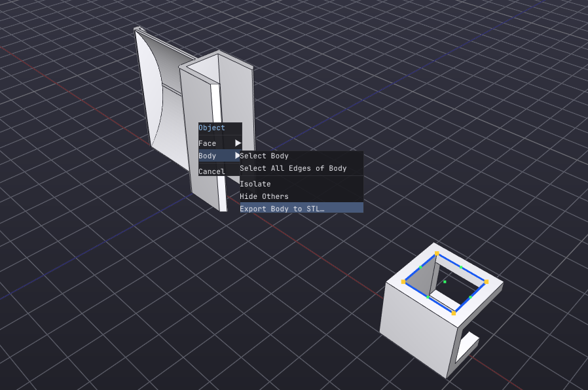Click the top yellow corner handle on the cube

pos(437,254)
